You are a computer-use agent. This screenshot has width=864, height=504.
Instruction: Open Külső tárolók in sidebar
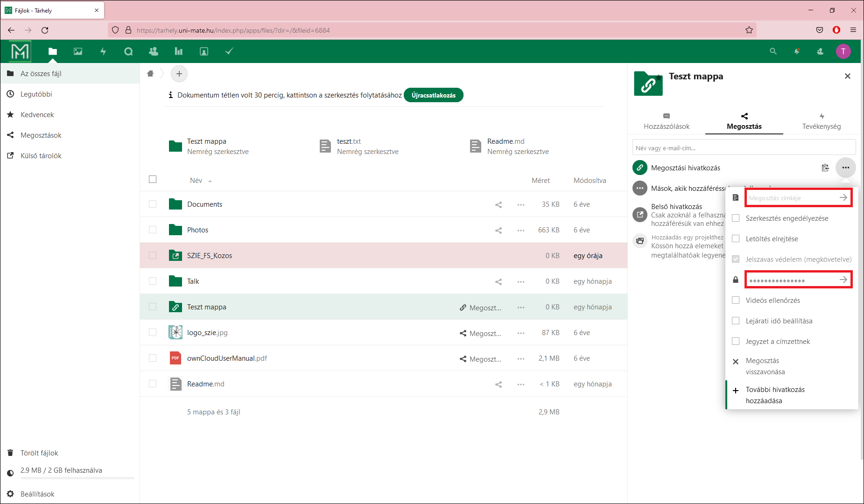point(70,156)
